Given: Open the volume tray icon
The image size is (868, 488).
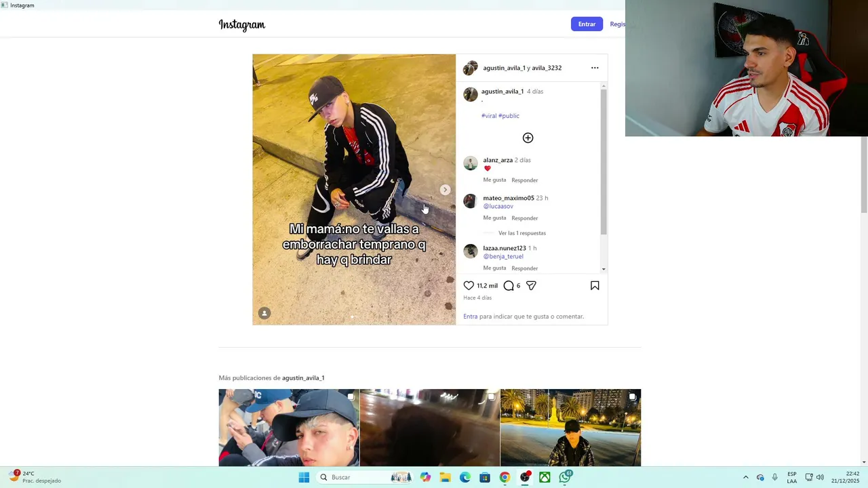Looking at the screenshot, I should coord(820,477).
